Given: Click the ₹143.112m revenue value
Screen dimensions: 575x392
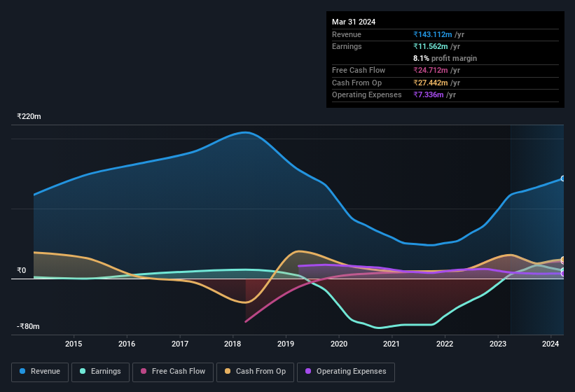Looking at the screenshot, I should point(433,34).
